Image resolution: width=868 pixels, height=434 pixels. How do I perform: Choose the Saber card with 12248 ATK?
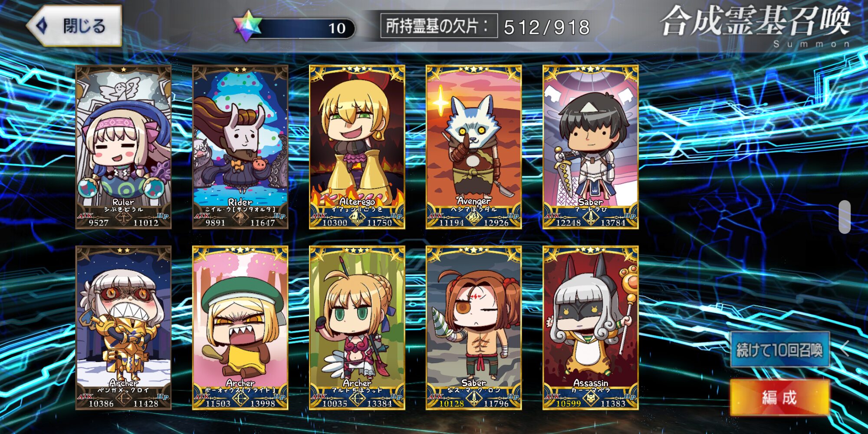[x=590, y=147]
